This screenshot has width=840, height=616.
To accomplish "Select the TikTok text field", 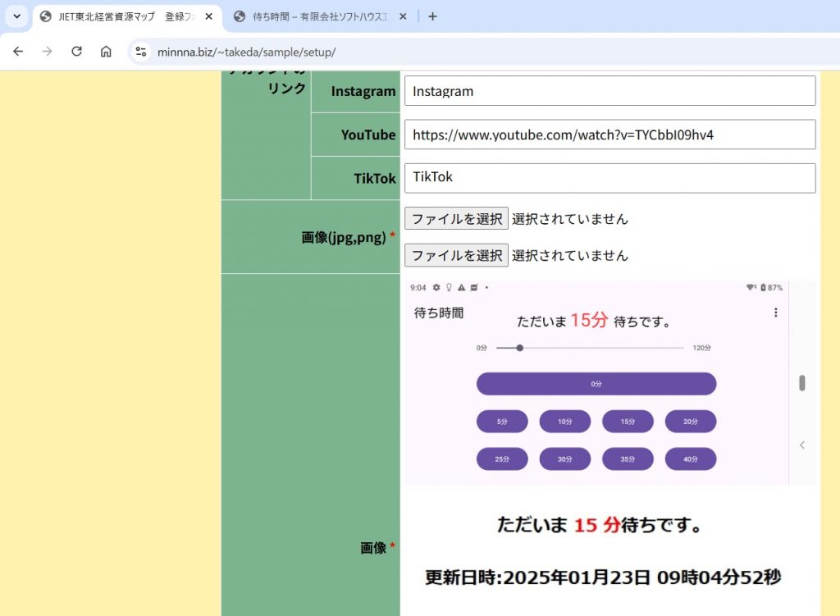I will tap(609, 178).
